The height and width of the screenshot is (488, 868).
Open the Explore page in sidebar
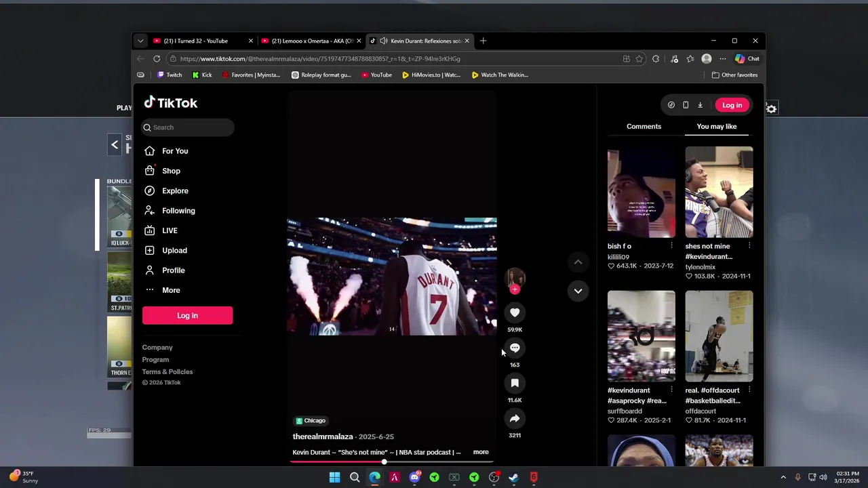tap(175, 191)
